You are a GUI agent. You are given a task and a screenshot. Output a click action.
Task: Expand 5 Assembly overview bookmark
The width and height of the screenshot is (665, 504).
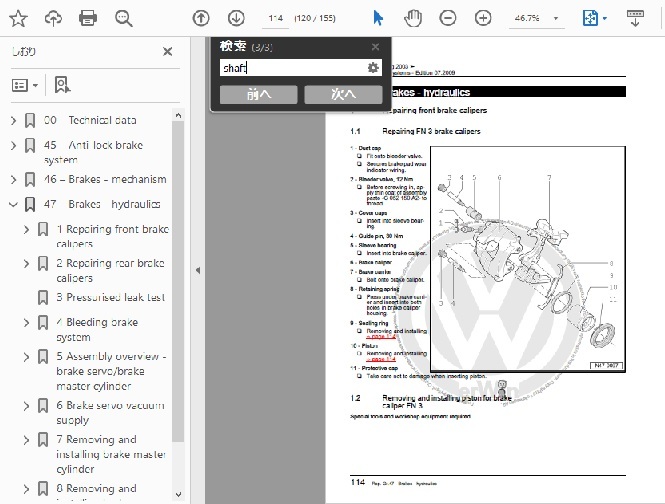(x=26, y=357)
